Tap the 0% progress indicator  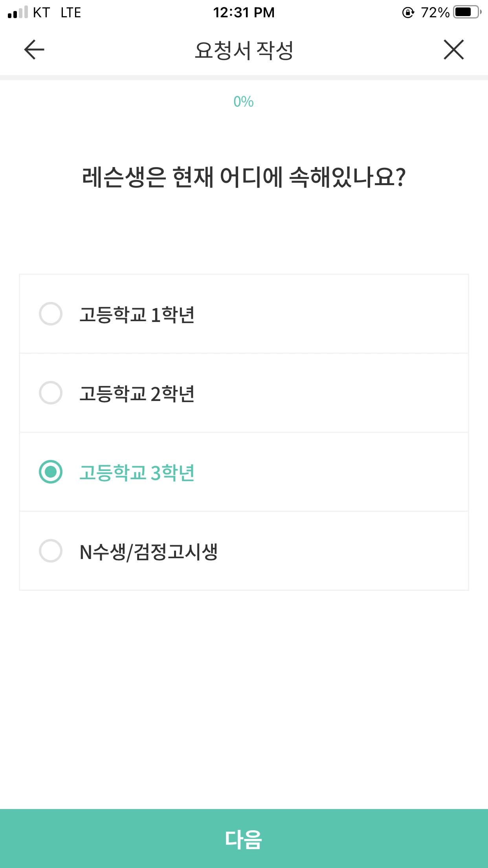tap(244, 102)
